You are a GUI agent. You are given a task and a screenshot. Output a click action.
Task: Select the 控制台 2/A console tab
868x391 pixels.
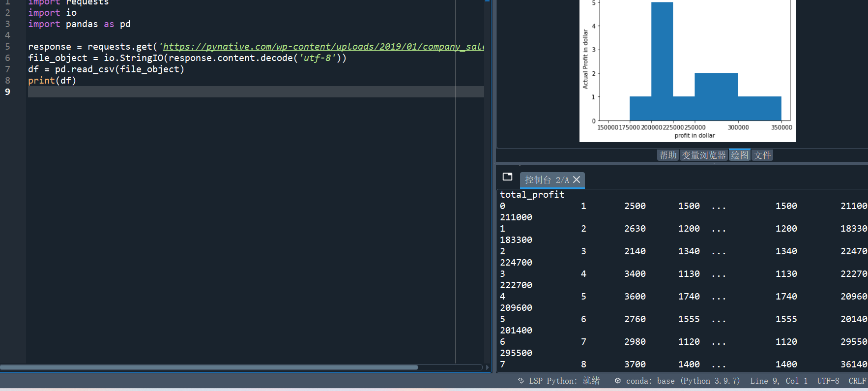547,180
